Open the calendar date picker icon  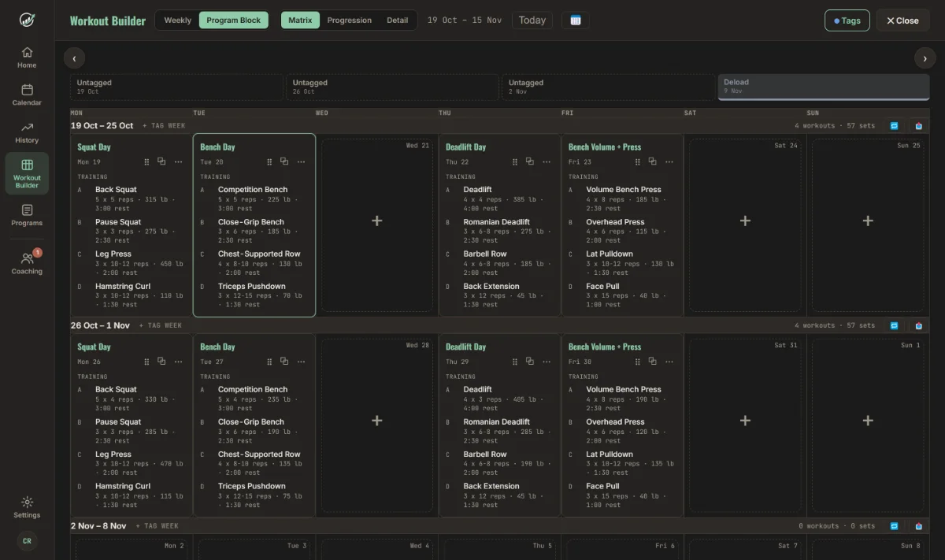coord(576,20)
